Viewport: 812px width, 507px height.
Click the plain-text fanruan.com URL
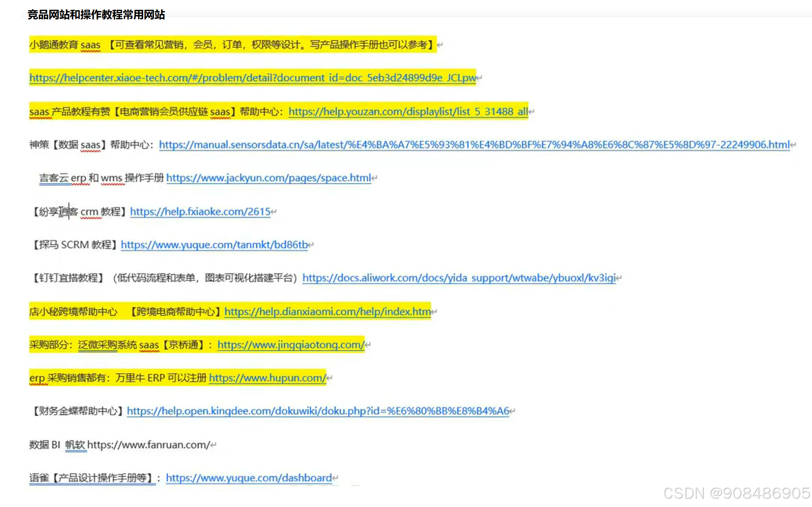coord(148,445)
